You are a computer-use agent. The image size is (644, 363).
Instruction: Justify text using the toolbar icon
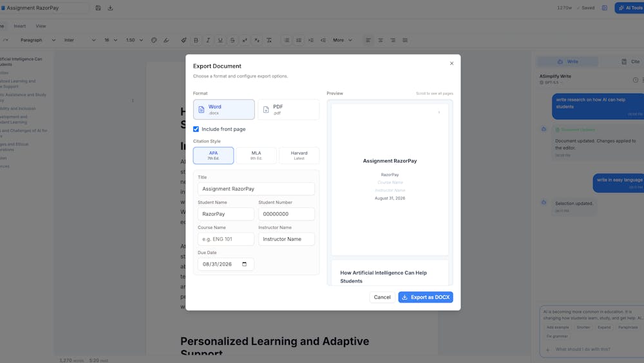coord(405,40)
